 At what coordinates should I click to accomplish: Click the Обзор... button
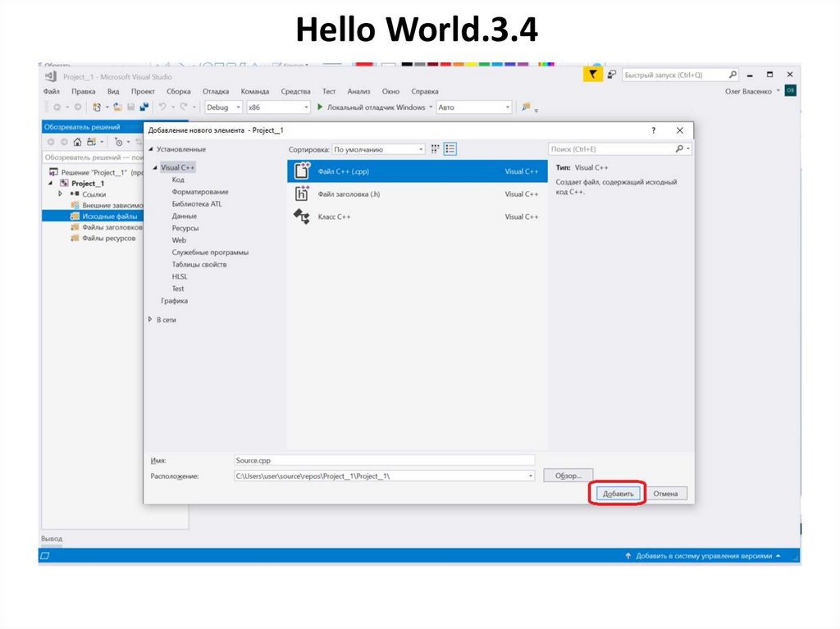point(568,476)
